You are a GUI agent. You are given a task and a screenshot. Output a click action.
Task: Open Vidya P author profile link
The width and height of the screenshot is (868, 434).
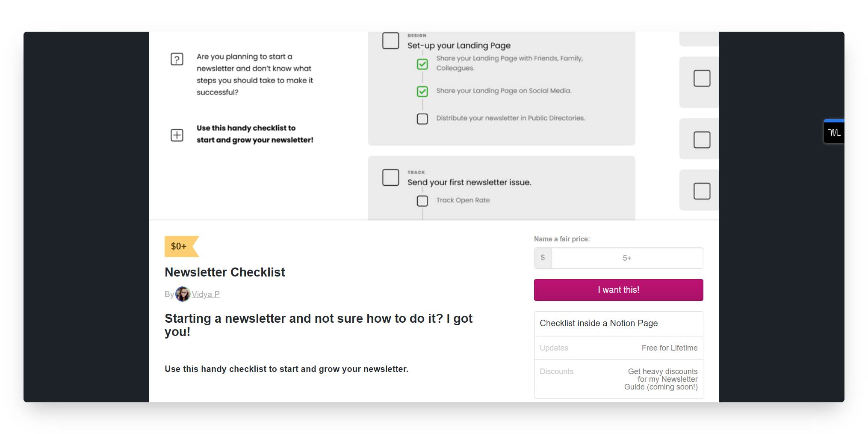(x=206, y=294)
